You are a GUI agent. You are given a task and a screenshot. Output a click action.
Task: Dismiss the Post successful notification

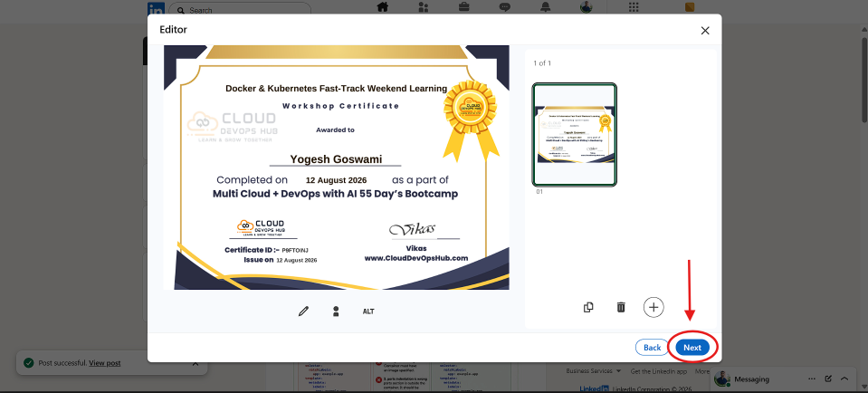[x=195, y=364]
